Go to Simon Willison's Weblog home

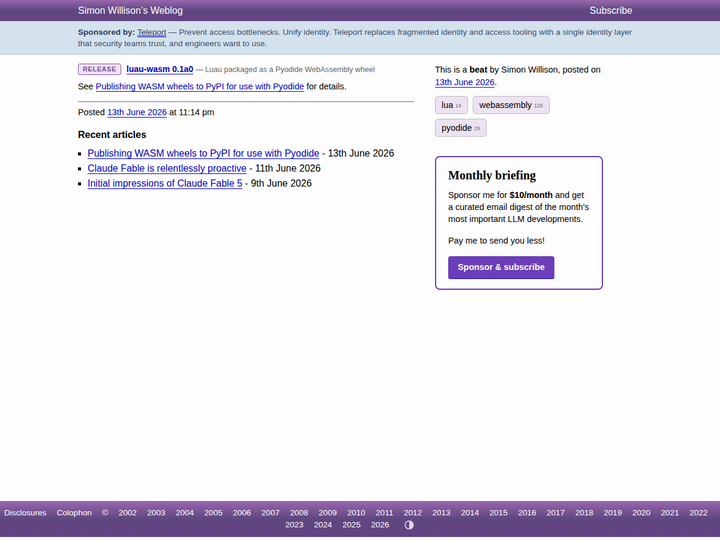(x=130, y=11)
